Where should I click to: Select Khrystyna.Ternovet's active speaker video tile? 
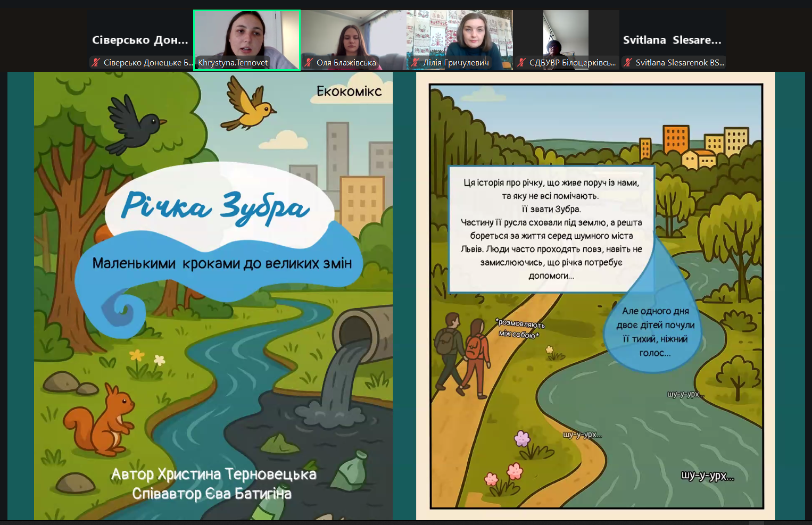[247, 35]
